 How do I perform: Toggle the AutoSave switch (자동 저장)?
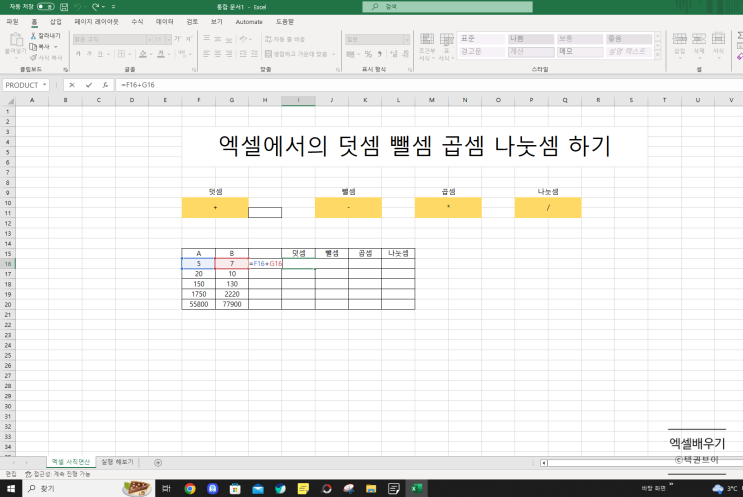[46, 7]
